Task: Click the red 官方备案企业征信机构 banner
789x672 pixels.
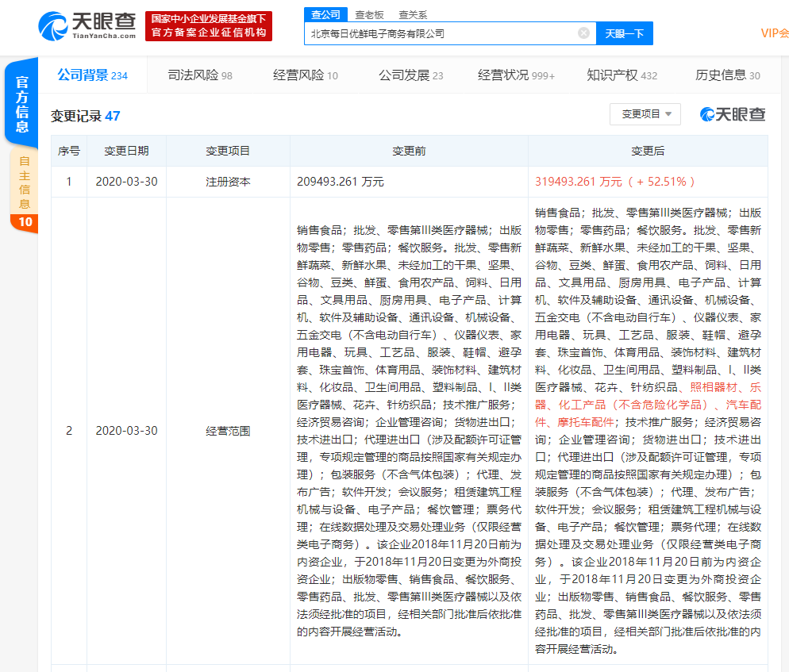Action: pyautogui.click(x=209, y=26)
